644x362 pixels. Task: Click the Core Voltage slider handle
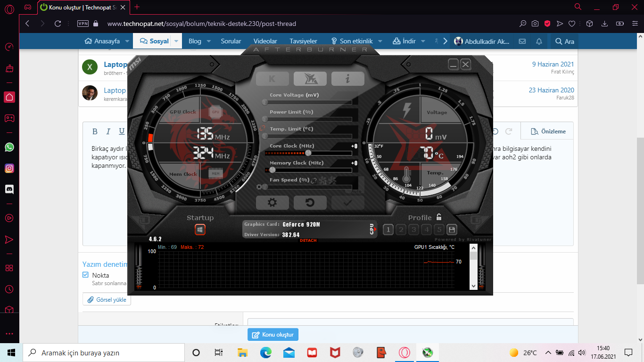(x=265, y=102)
